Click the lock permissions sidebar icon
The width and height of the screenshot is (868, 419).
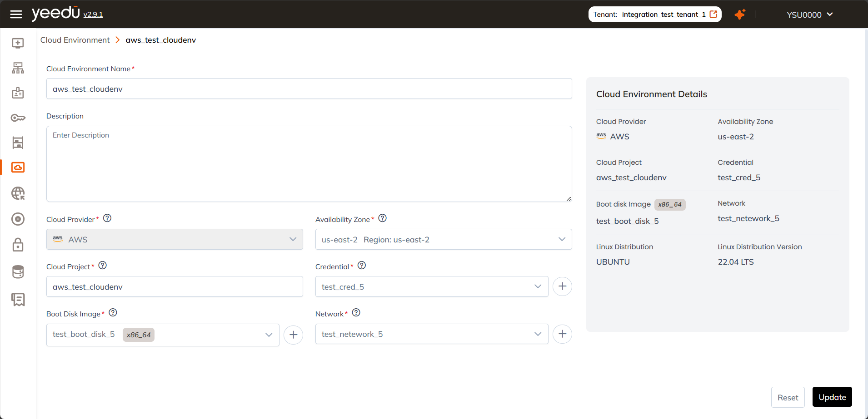tap(18, 245)
